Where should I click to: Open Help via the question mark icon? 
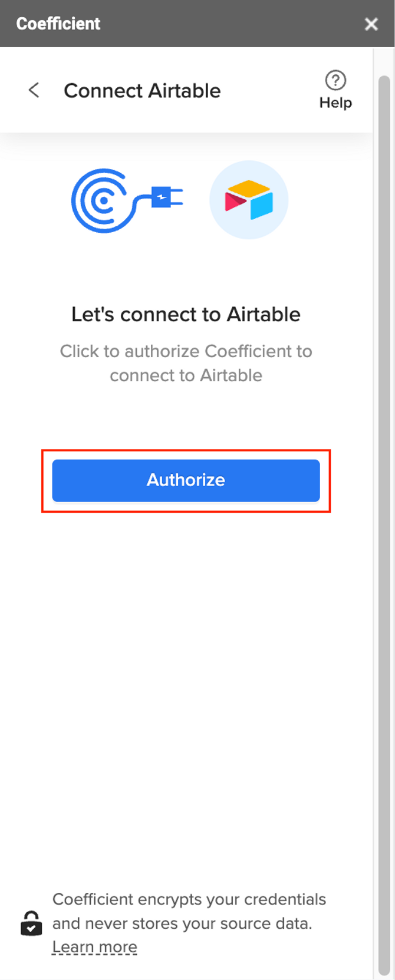pyautogui.click(x=335, y=80)
